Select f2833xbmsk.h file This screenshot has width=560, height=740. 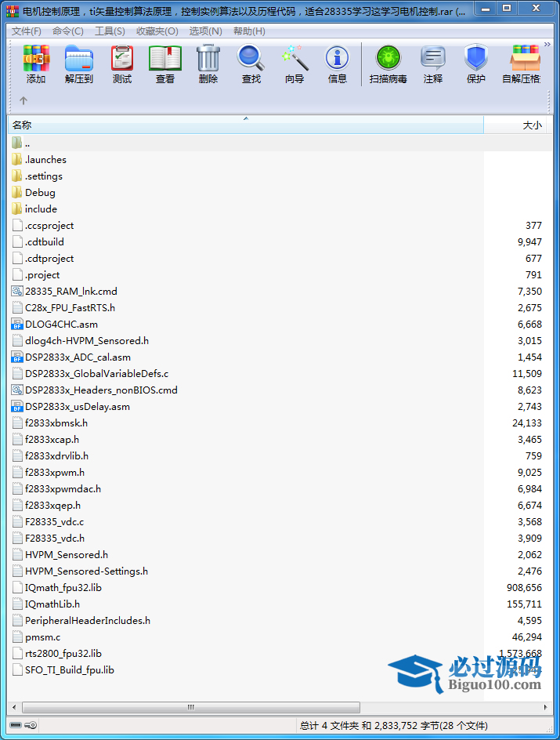point(50,423)
